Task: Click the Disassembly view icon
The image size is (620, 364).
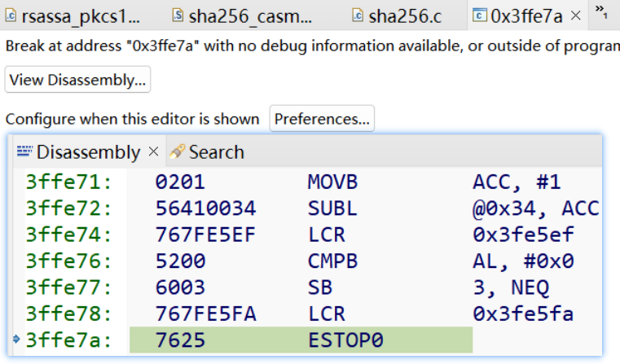Action: pyautogui.click(x=24, y=151)
